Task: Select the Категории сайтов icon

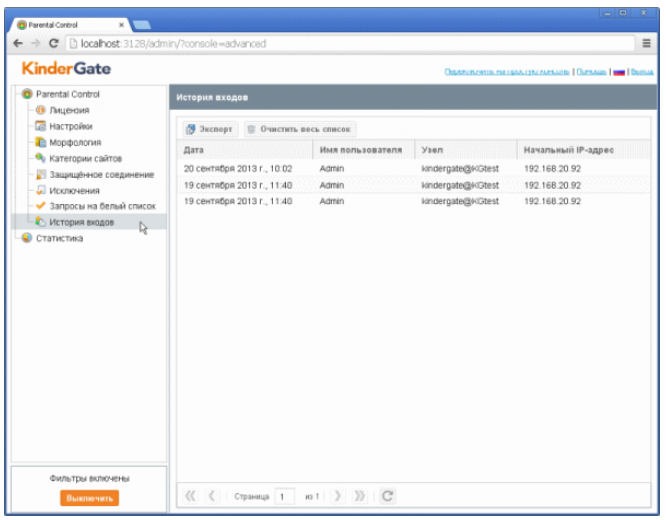Action: tap(41, 159)
